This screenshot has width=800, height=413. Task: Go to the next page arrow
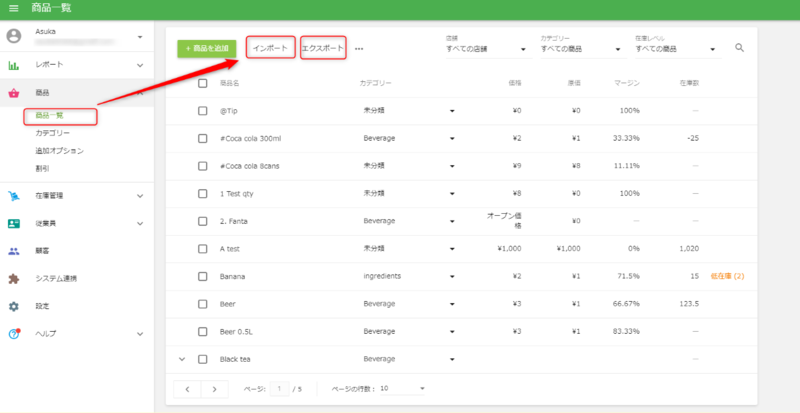(x=214, y=388)
